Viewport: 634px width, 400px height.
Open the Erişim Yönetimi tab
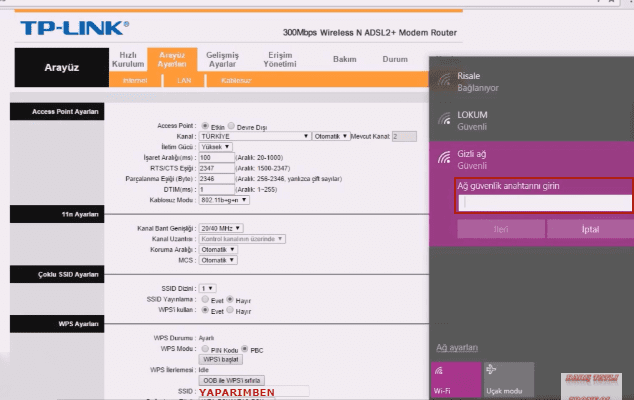click(280, 59)
